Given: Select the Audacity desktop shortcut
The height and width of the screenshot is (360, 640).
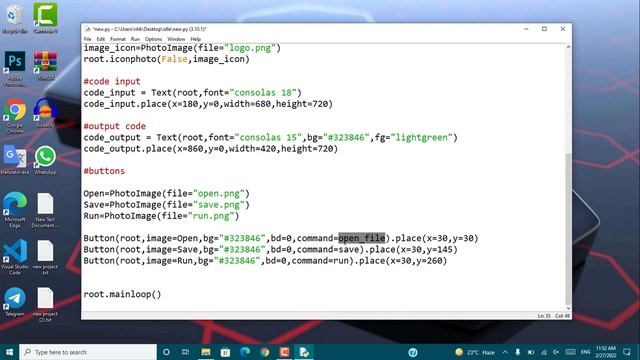Looking at the screenshot, I should point(45,113).
